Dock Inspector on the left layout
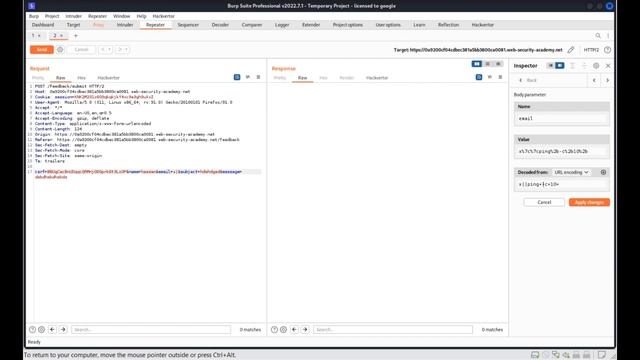Viewport: 640px width, 360px height. click(x=550, y=66)
